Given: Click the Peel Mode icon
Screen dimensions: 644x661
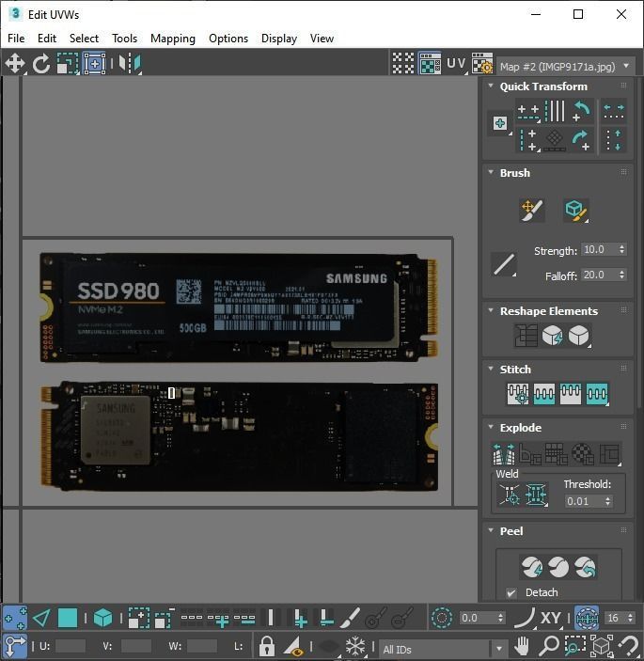Looking at the screenshot, I should pos(558,567).
